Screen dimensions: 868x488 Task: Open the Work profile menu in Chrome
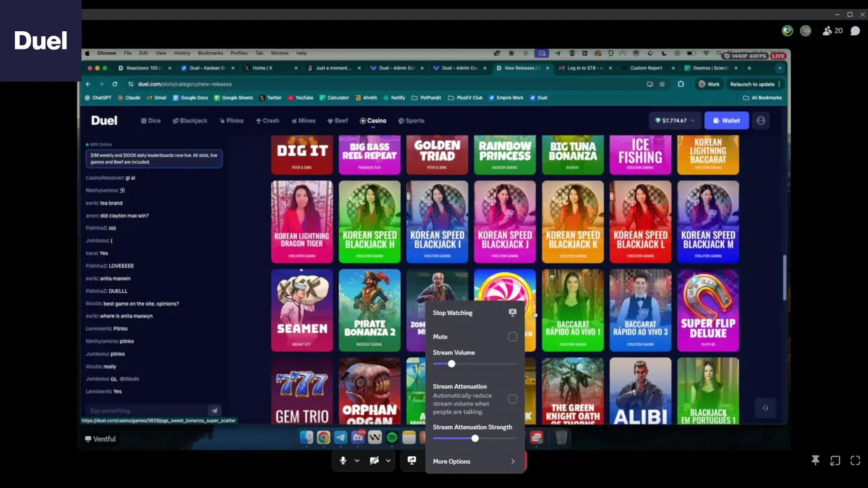pos(709,84)
